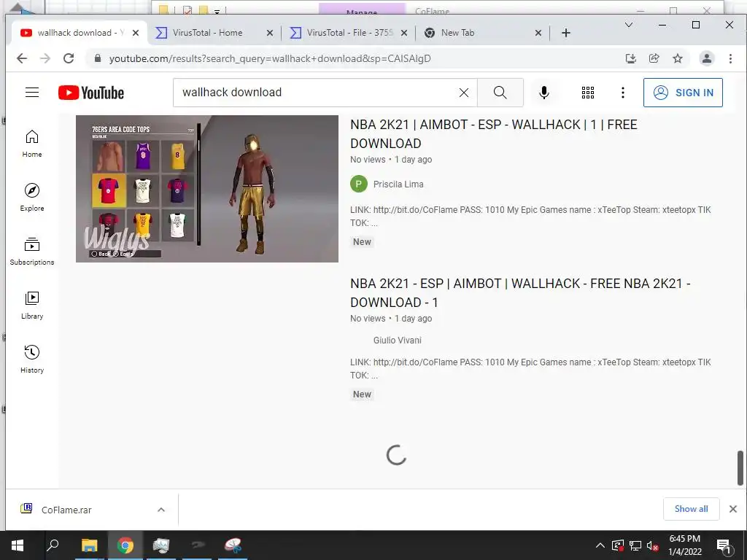Image resolution: width=747 pixels, height=560 pixels.
Task: Click the browser address bar URL
Action: (x=270, y=58)
